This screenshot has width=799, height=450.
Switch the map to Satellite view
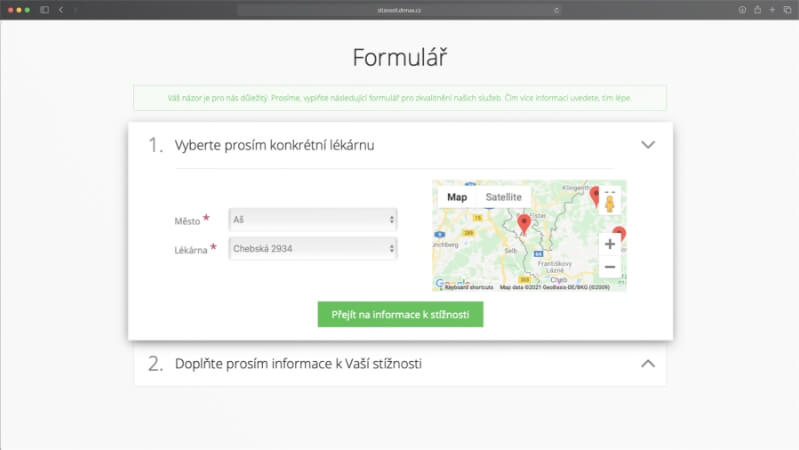click(x=503, y=197)
